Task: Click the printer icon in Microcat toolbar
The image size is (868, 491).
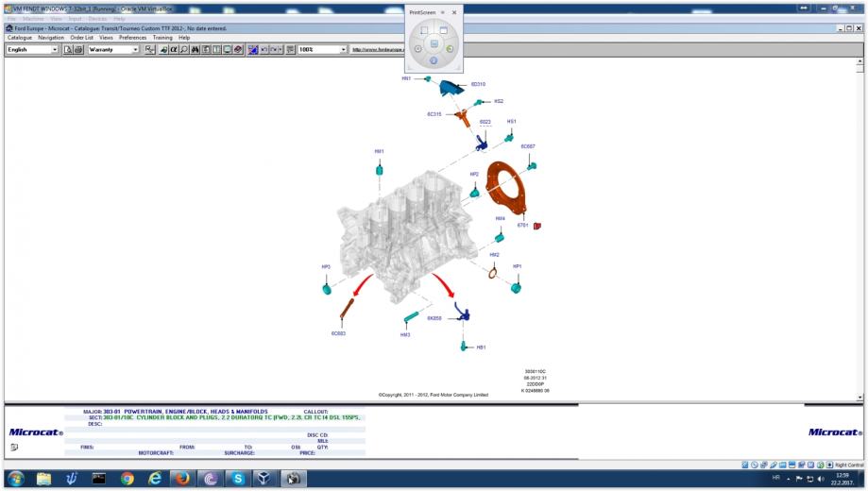Action: 78,50
